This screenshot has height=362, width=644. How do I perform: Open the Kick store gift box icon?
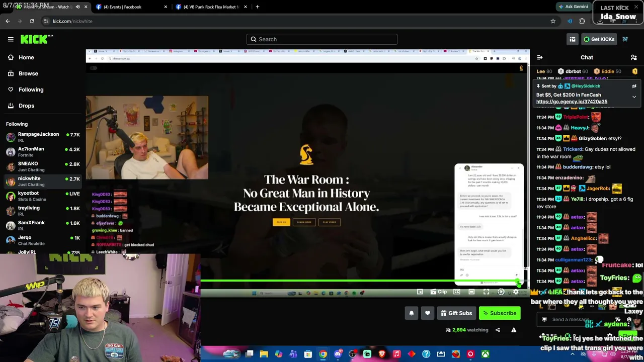(573, 39)
